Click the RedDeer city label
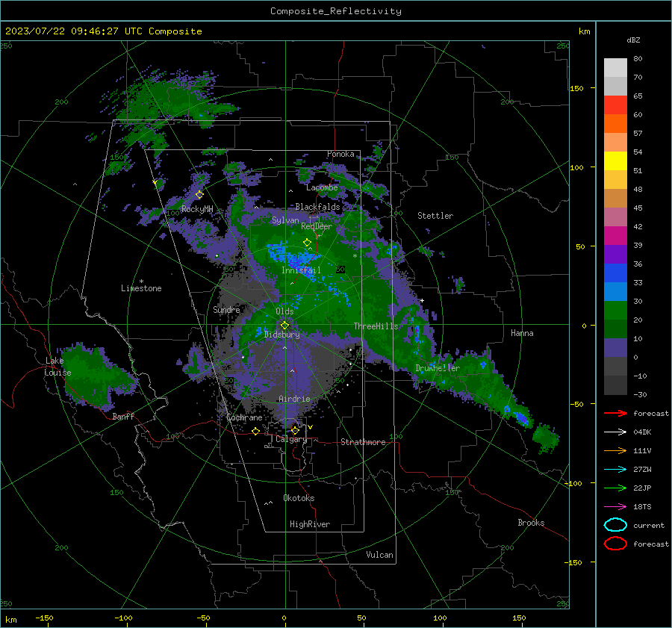 317,226
